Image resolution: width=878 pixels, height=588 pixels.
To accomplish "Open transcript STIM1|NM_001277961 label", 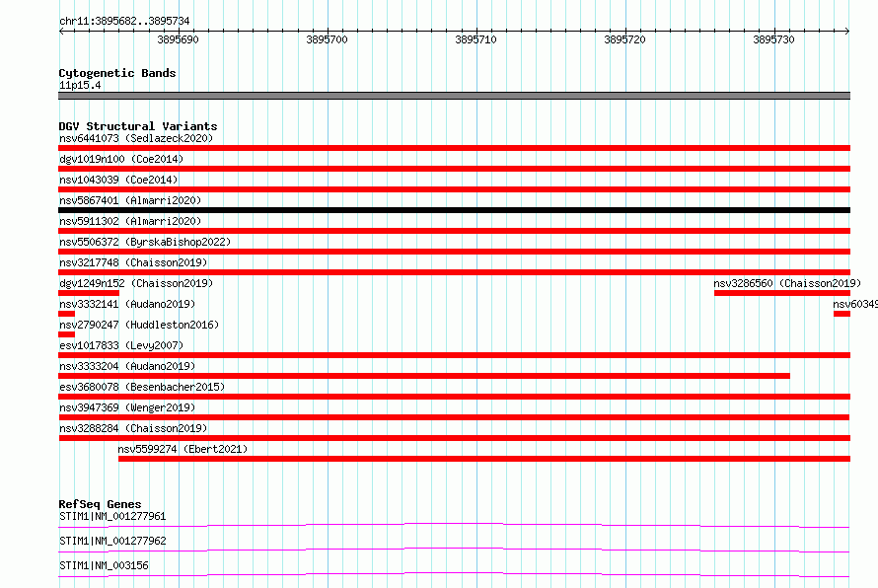I will (x=112, y=516).
